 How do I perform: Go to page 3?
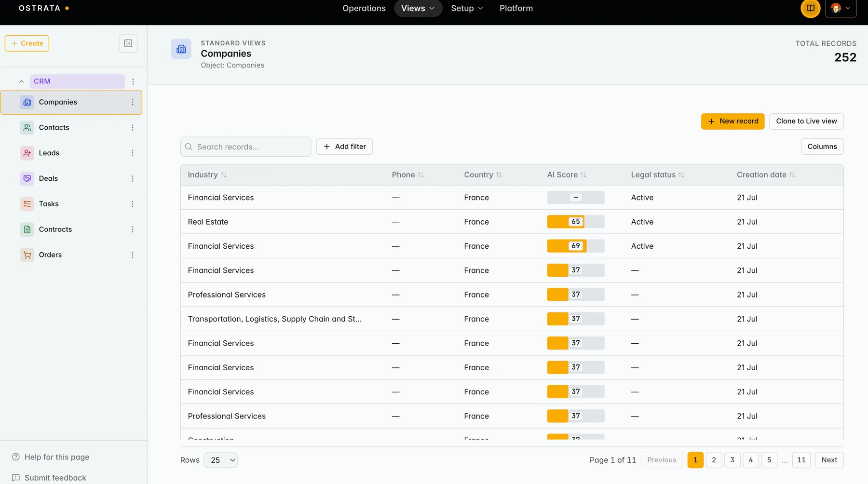click(732, 460)
